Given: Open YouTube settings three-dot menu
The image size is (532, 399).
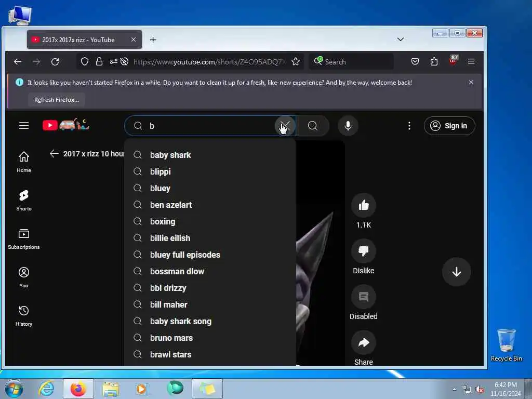Looking at the screenshot, I should (409, 126).
